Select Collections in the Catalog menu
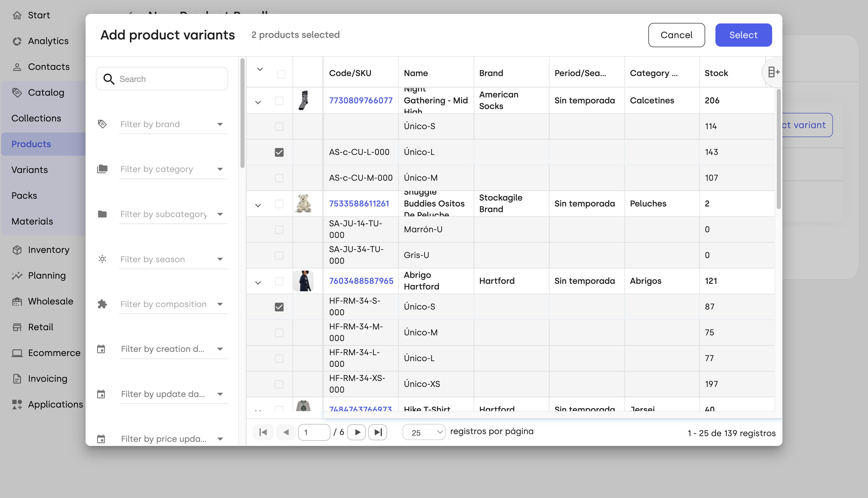The image size is (868, 498). [x=36, y=118]
